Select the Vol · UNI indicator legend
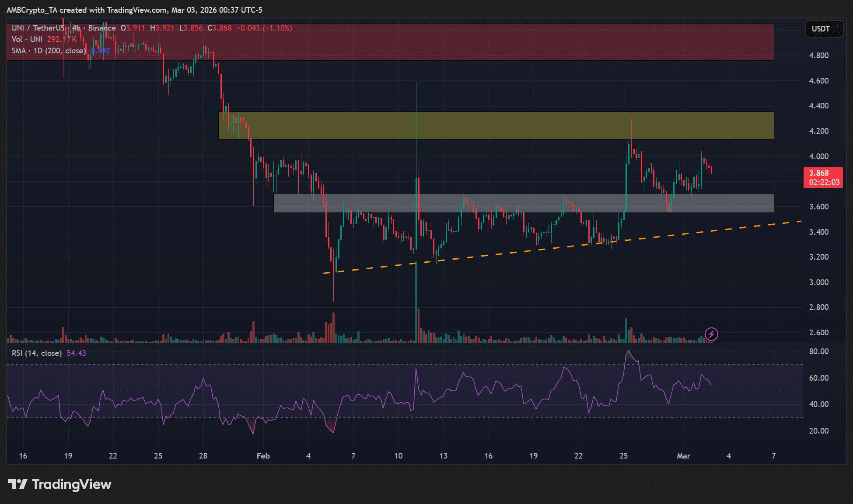This screenshot has height=504, width=853. coord(27,39)
